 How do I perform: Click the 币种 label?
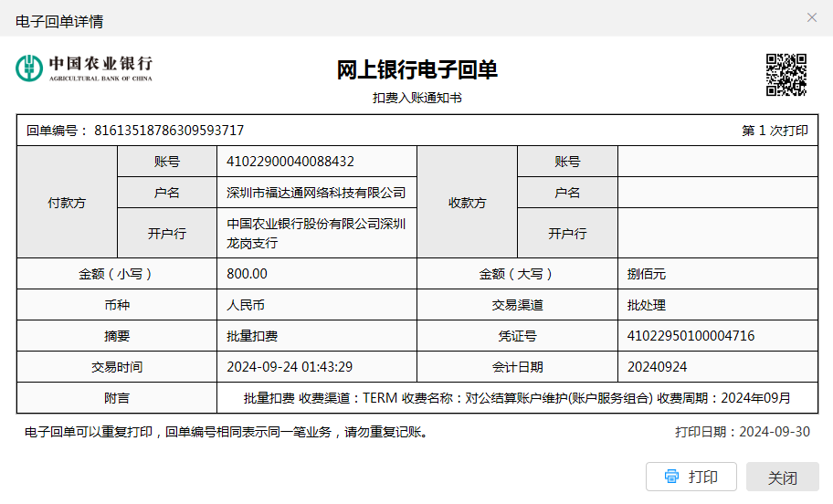click(x=117, y=305)
